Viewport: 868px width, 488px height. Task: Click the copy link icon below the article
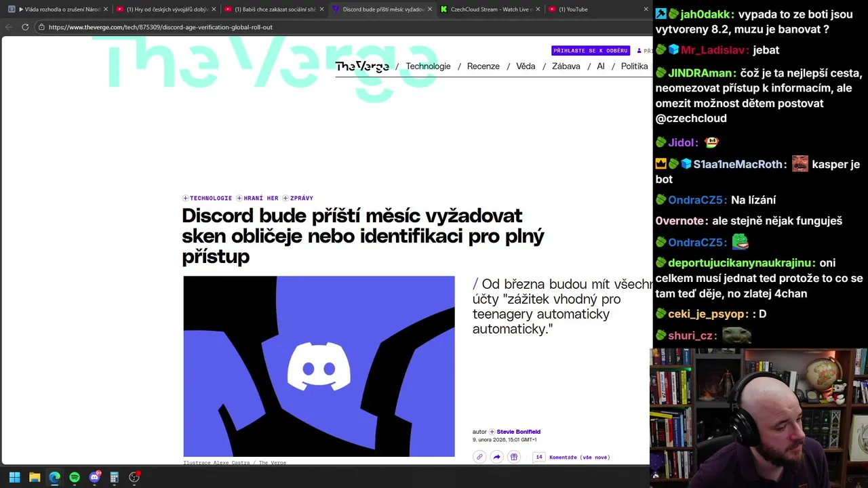point(479,457)
